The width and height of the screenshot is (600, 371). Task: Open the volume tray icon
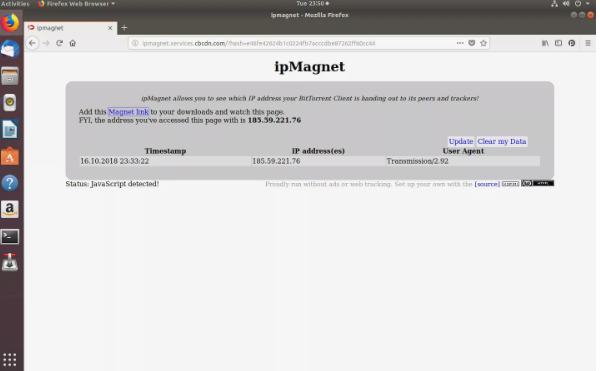566,4
